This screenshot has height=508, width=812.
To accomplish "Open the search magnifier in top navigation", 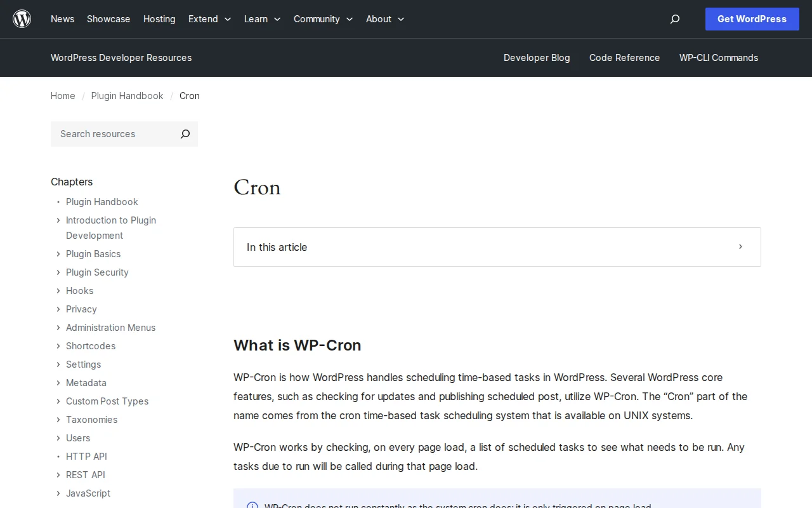I will [674, 19].
